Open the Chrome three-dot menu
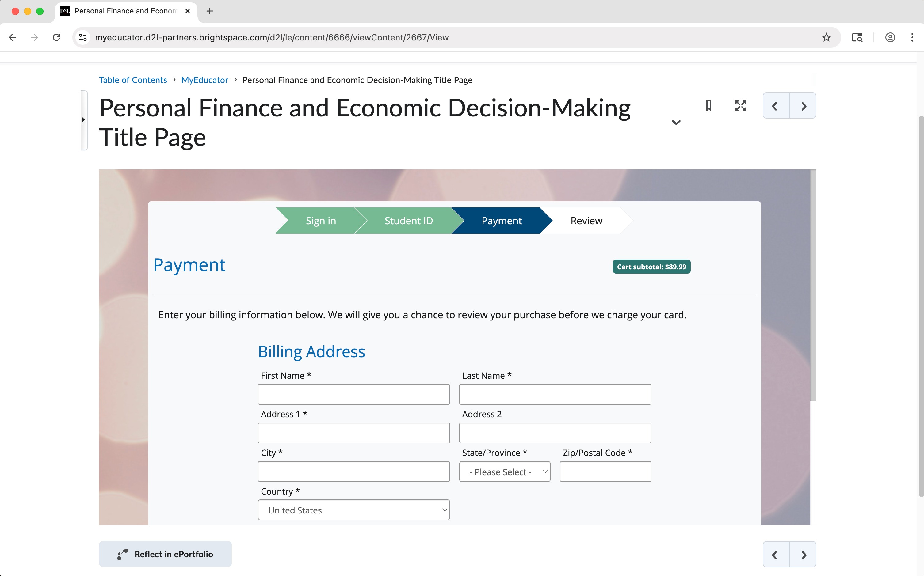Image resolution: width=924 pixels, height=576 pixels. pos(912,37)
